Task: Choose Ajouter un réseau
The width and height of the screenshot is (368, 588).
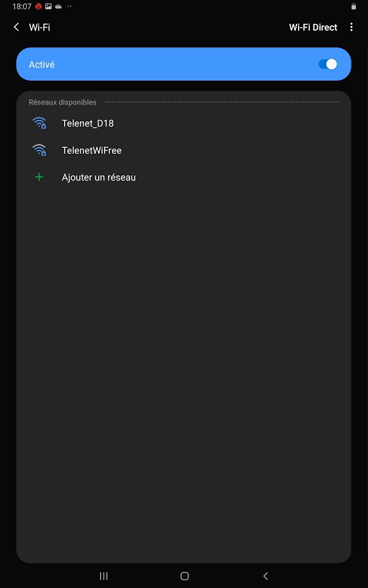Action: coord(183,177)
